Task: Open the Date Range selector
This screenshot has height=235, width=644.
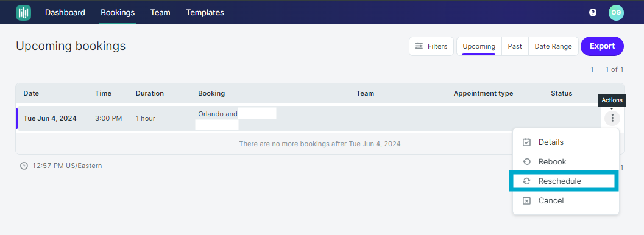Action: click(553, 46)
